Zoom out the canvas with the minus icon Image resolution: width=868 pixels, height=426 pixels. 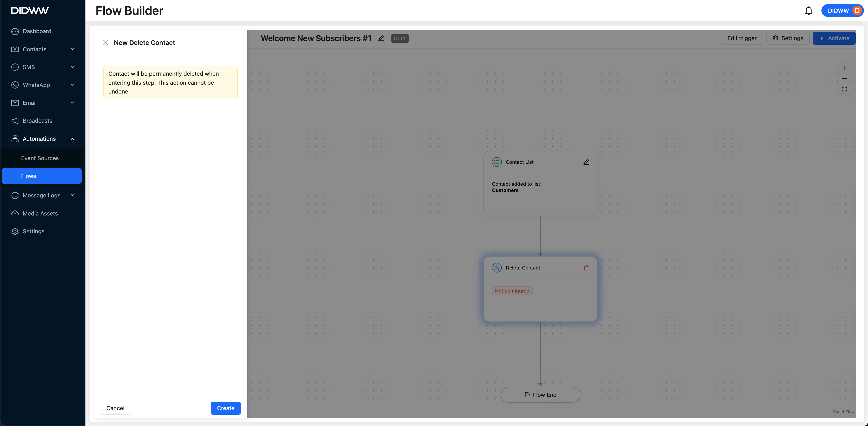point(844,78)
